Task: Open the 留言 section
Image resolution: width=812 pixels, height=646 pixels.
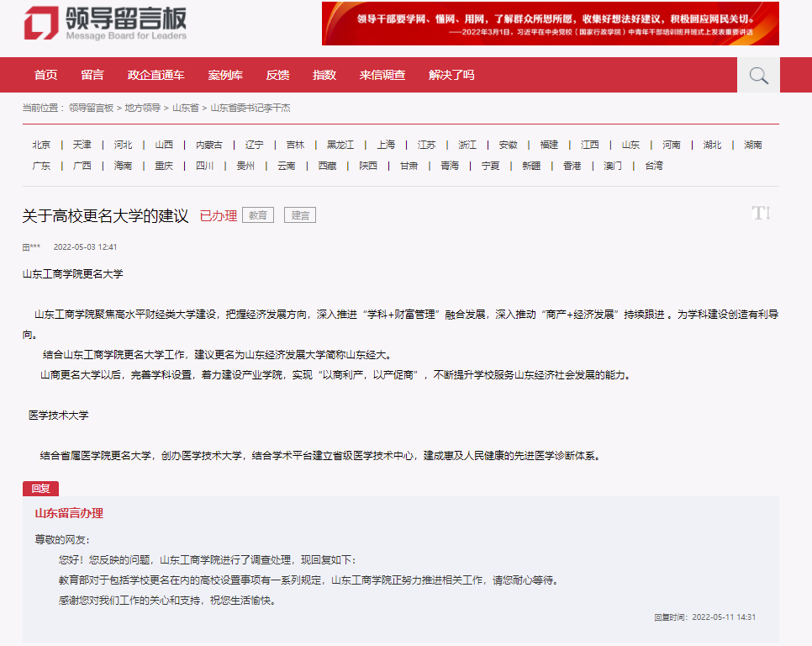Action: [92, 75]
